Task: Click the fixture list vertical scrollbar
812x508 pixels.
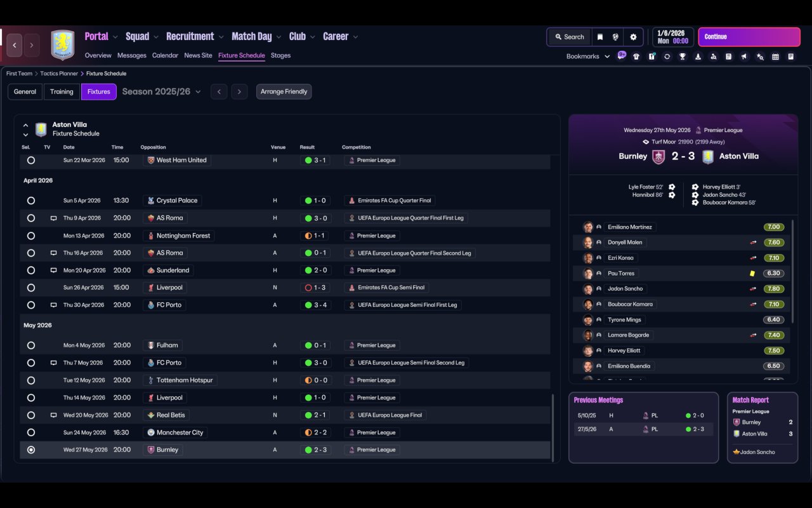Action: coord(553,428)
